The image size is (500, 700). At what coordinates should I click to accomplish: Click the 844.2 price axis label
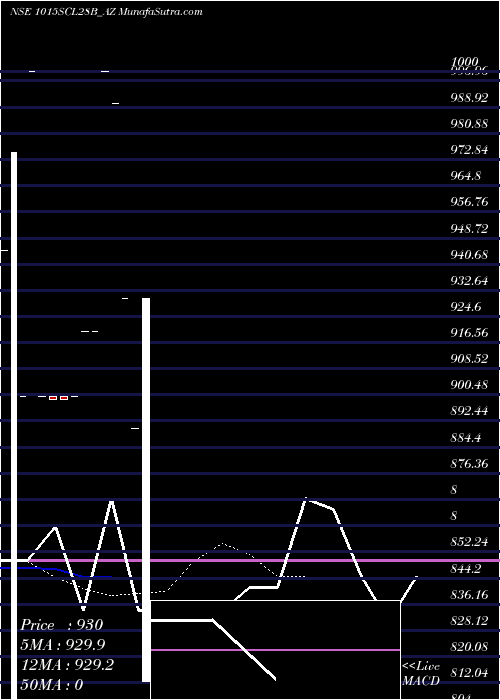(466, 569)
